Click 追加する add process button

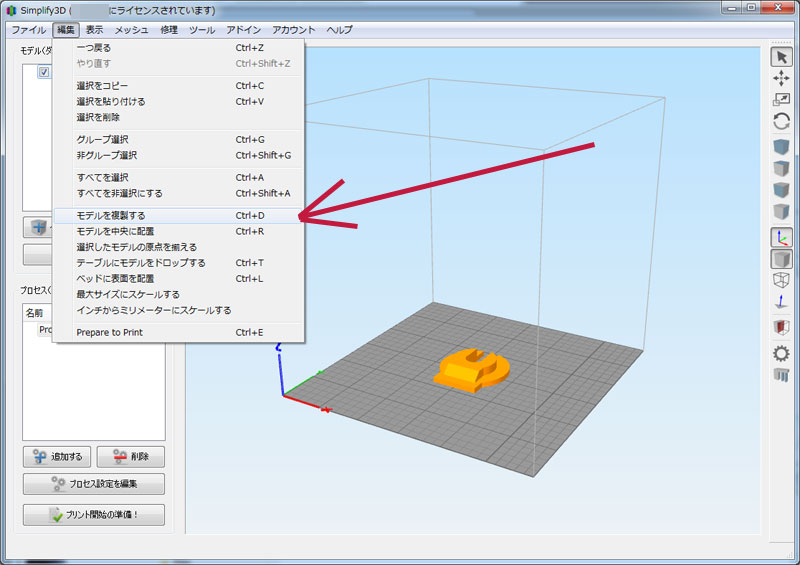[x=57, y=457]
